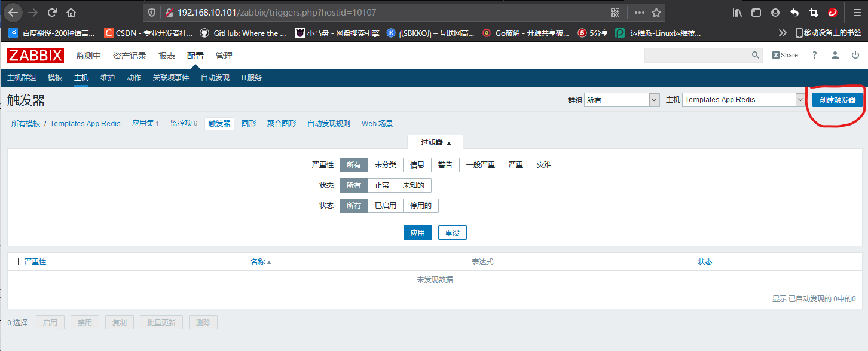Screen dimensions: 868x351
Task: Open the 资产记录 menu
Action: pos(130,56)
